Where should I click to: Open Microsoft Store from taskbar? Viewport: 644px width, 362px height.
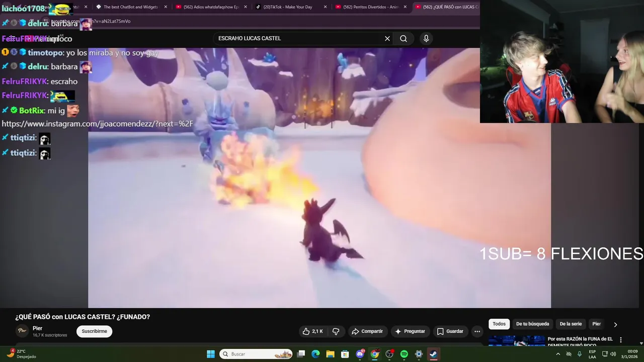click(x=345, y=354)
